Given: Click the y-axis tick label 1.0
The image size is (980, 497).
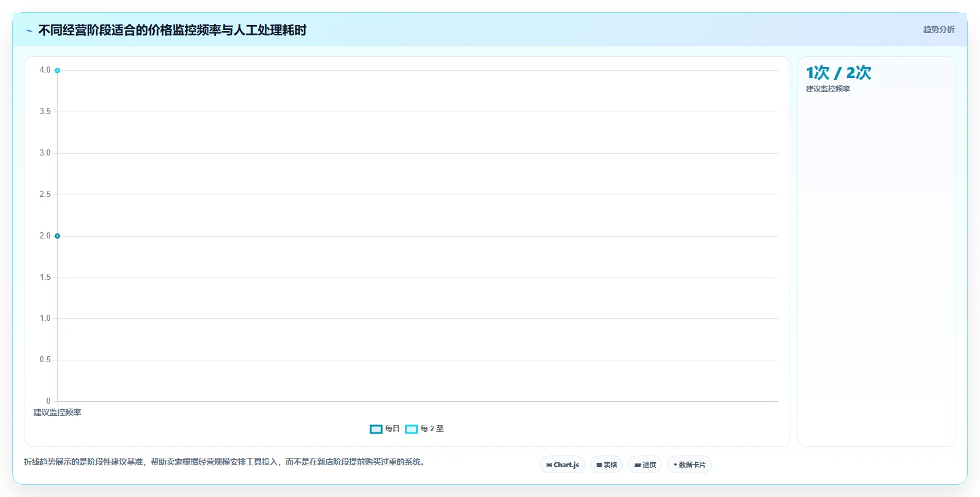Looking at the screenshot, I should 45,318.
